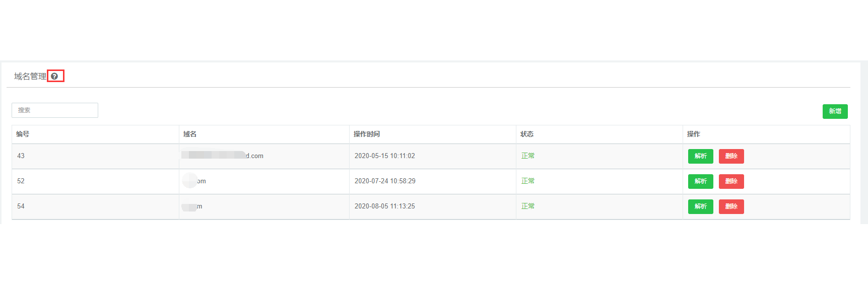Select the cell with number 52
868x284 pixels.
pos(21,181)
